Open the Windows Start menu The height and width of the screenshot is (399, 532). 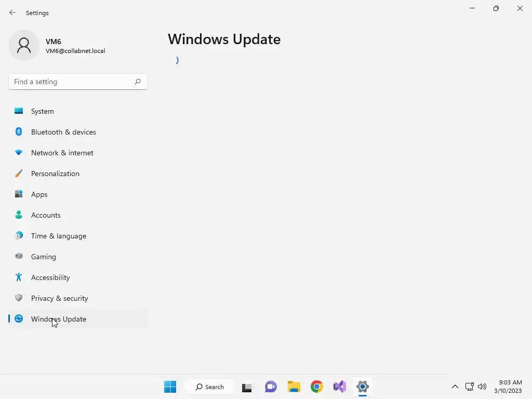pos(170,387)
